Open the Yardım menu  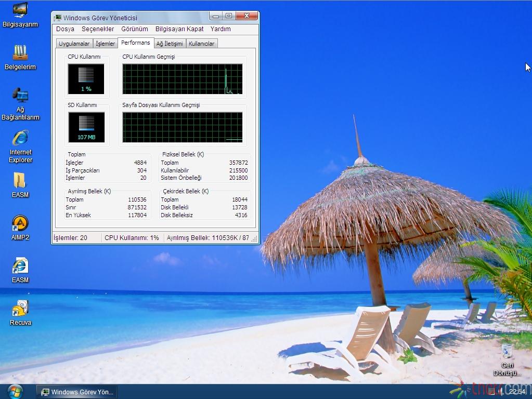pos(220,29)
